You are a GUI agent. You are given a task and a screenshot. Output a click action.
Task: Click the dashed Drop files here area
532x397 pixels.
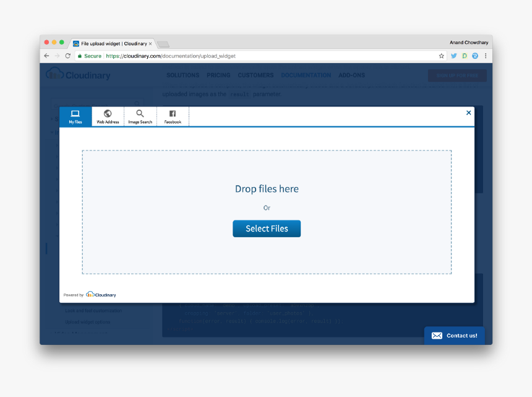point(267,212)
